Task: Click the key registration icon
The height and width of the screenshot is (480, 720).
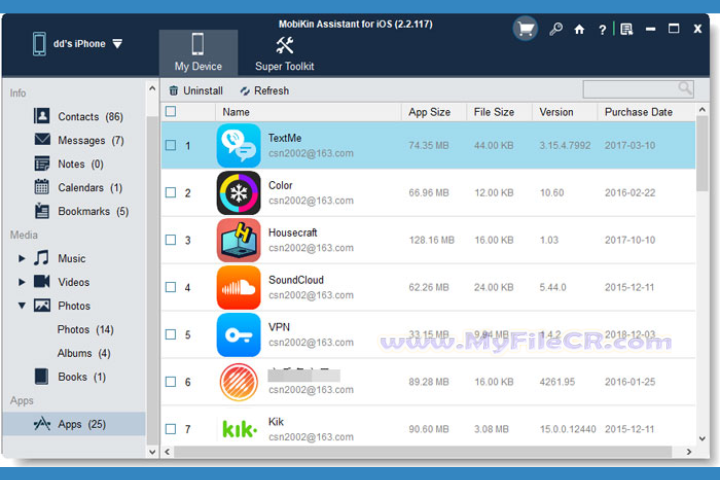Action: coord(556,29)
